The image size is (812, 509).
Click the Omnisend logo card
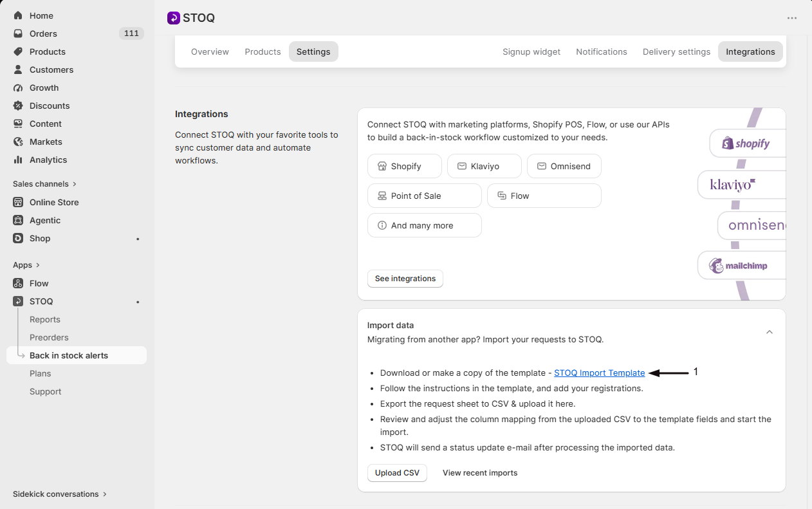(x=752, y=225)
